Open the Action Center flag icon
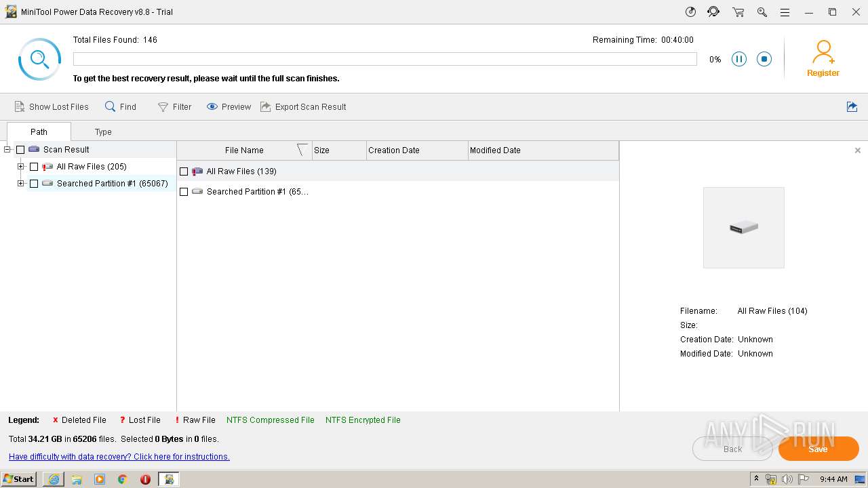Viewport: 868px width, 488px height. click(x=804, y=479)
